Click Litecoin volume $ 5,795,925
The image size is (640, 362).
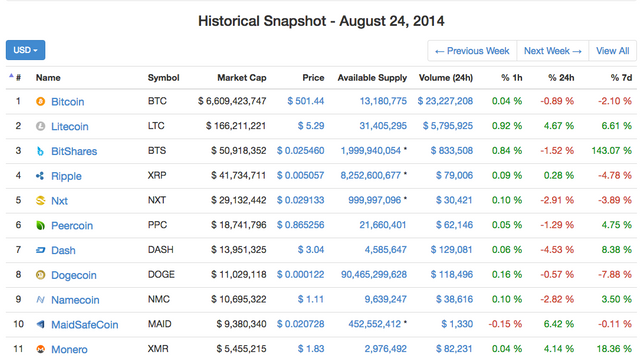click(448, 126)
